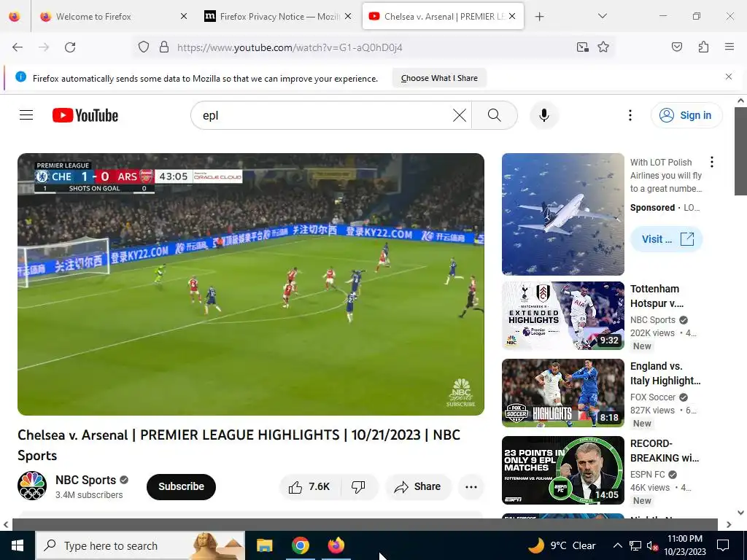The height and width of the screenshot is (560, 747).
Task: Bookmark this page with the star
Action: coord(603,47)
